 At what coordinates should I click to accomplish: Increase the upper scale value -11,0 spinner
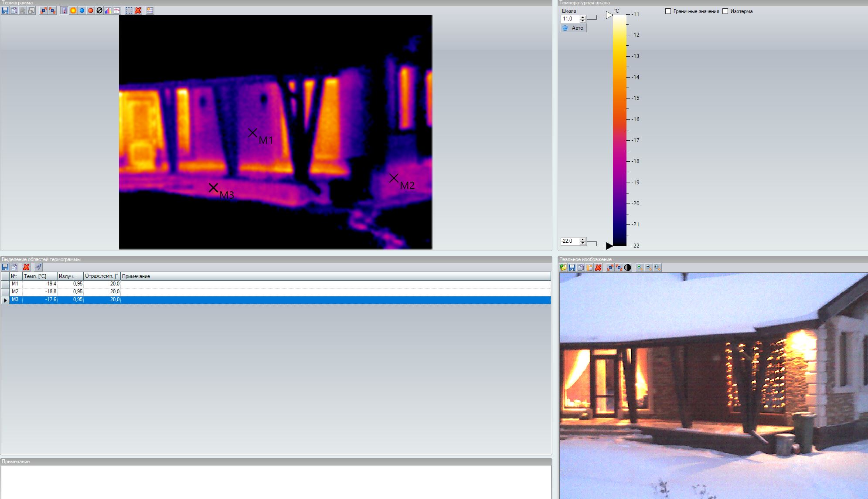(x=583, y=17)
